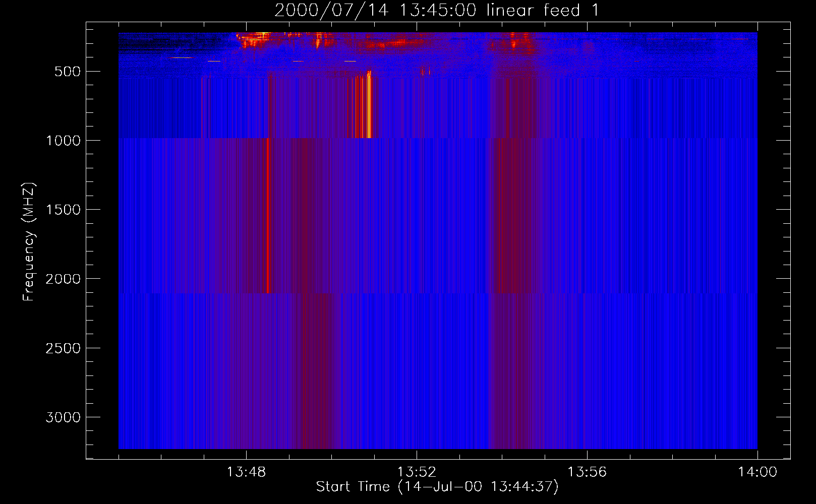
Task: Click the 'Frequency (MHZ)' axis label
Action: point(29,242)
